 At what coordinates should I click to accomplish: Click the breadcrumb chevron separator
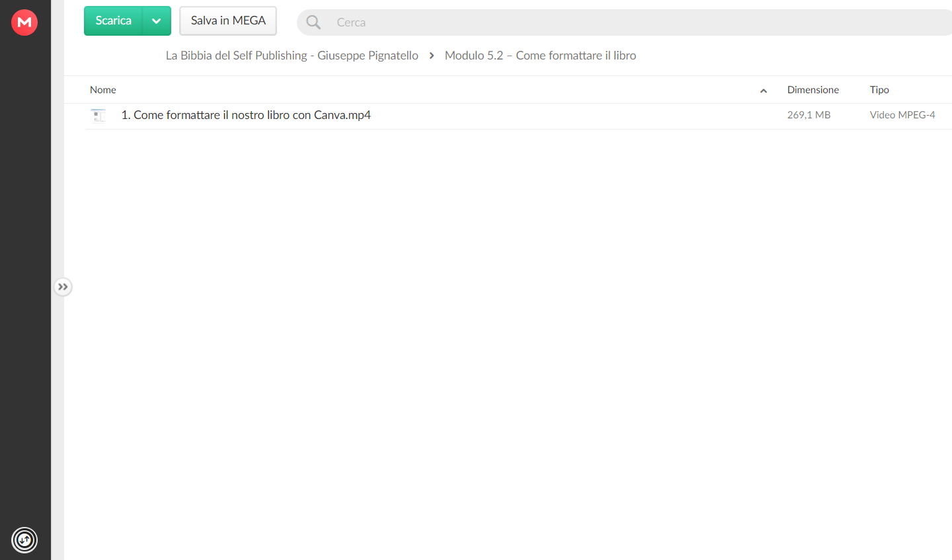click(432, 56)
